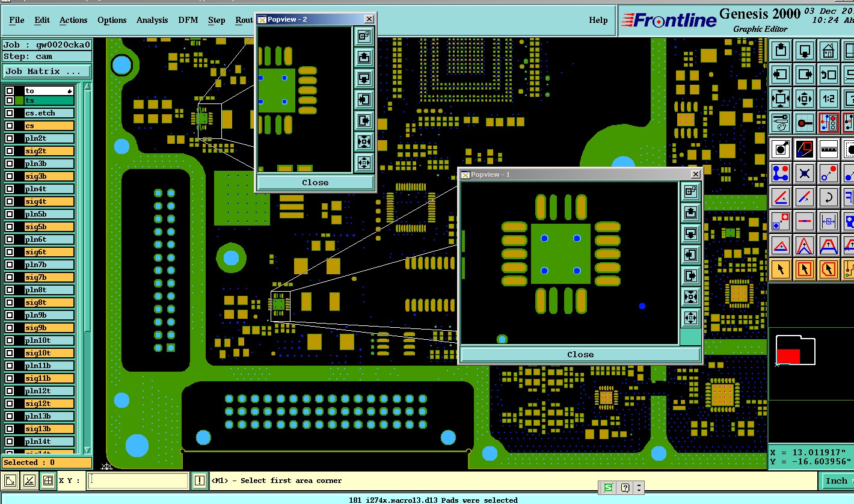Toggle the 'pln4t' layer checkbox

click(x=10, y=189)
